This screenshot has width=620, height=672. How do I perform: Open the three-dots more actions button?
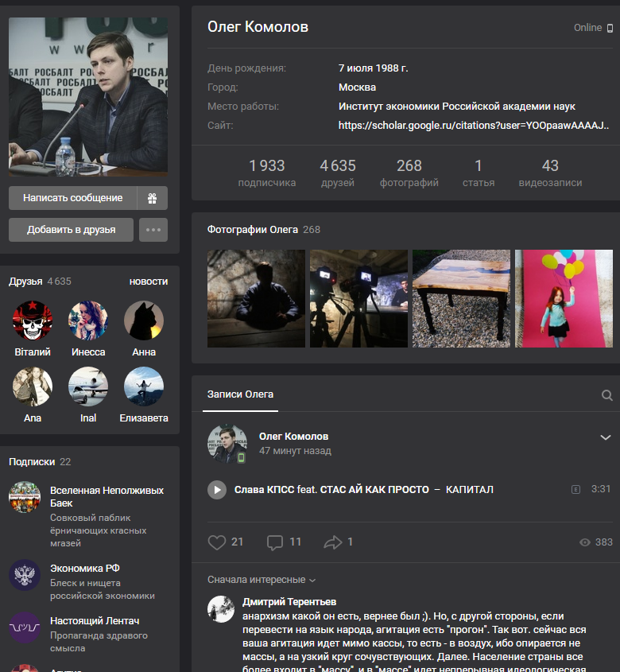[x=153, y=230]
